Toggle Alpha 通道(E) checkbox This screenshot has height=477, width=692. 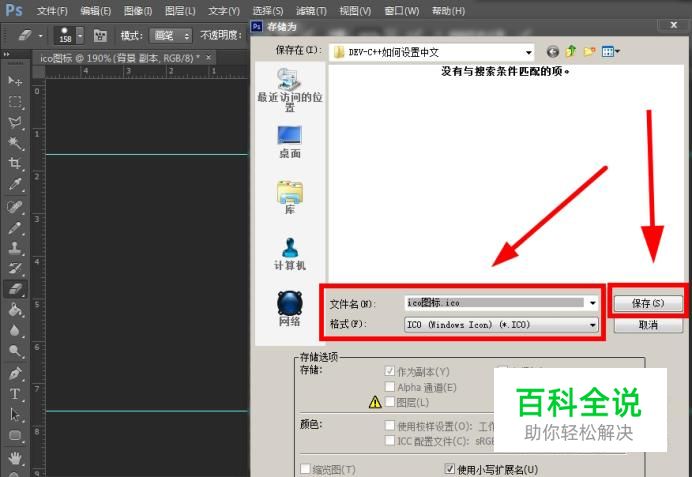pos(389,387)
